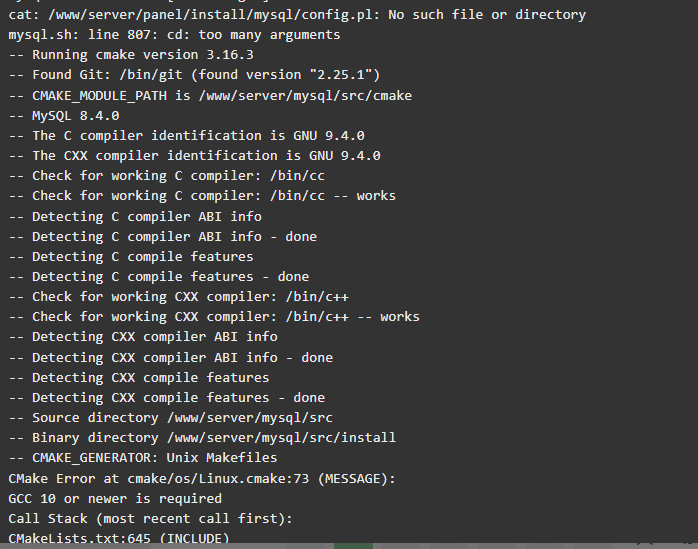698x549 pixels.
Task: Click the 'cd: too many arguments' error line
Action: [x=174, y=35]
